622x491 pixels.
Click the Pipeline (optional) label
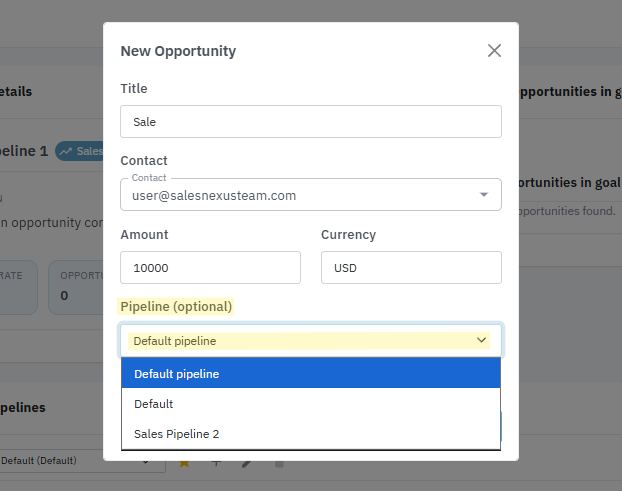(x=176, y=306)
